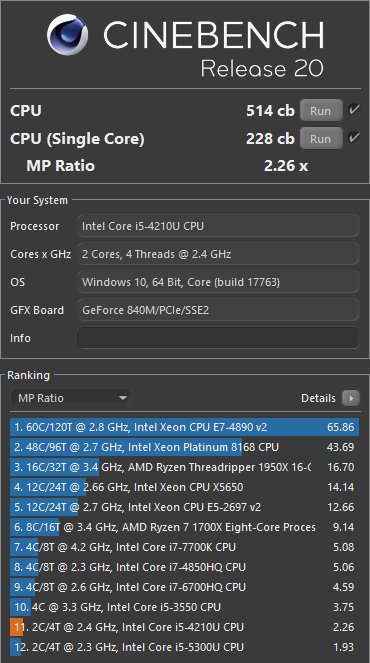Click the Details arrow icon
The image size is (370, 663).
click(351, 398)
